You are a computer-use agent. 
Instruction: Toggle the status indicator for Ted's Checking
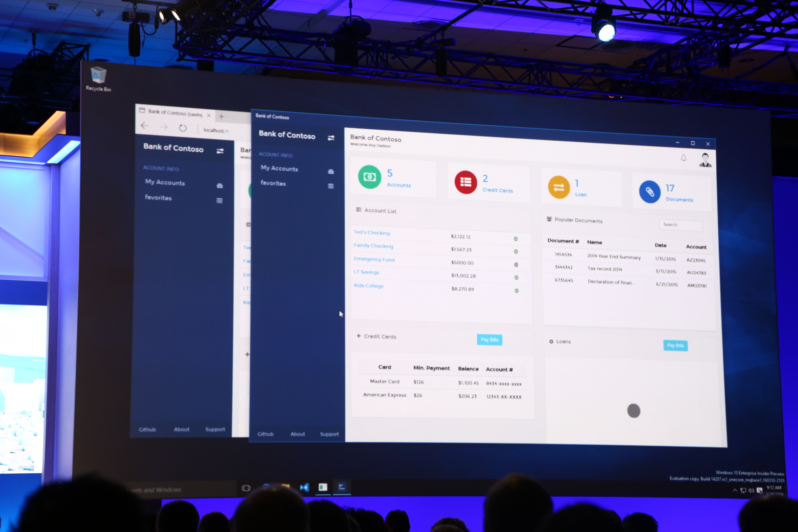click(x=515, y=239)
